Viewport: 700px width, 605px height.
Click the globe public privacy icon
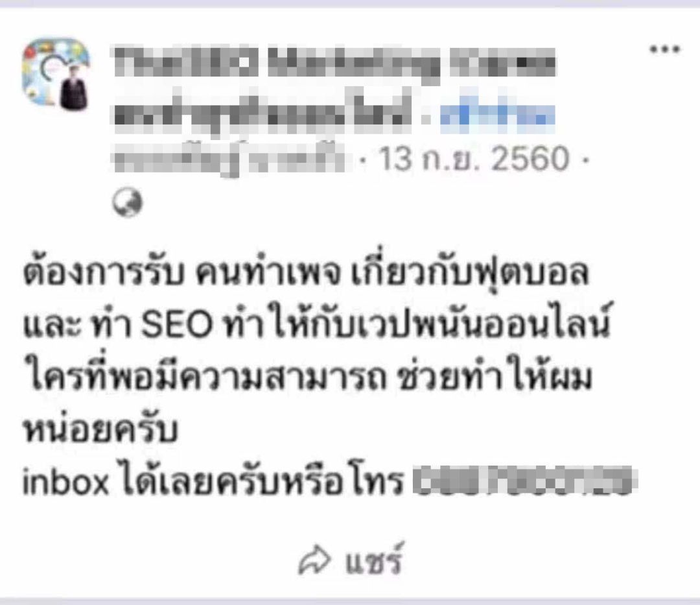[127, 202]
